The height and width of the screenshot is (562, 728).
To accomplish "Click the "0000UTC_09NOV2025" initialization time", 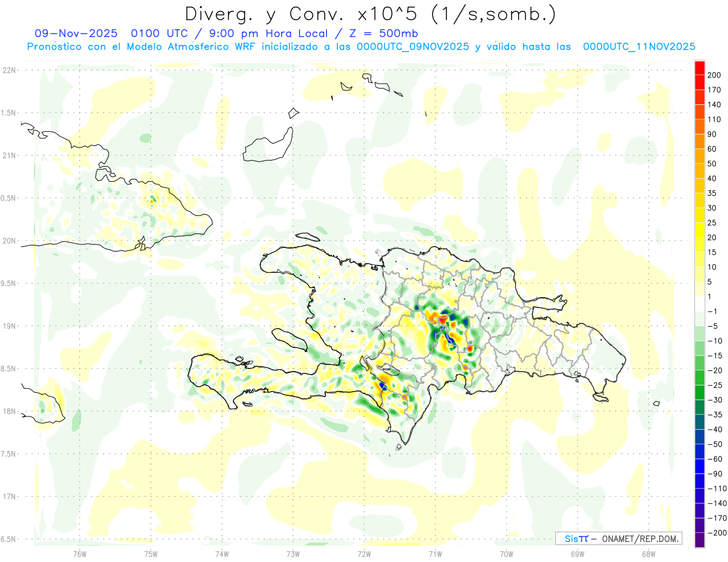I will (413, 47).
